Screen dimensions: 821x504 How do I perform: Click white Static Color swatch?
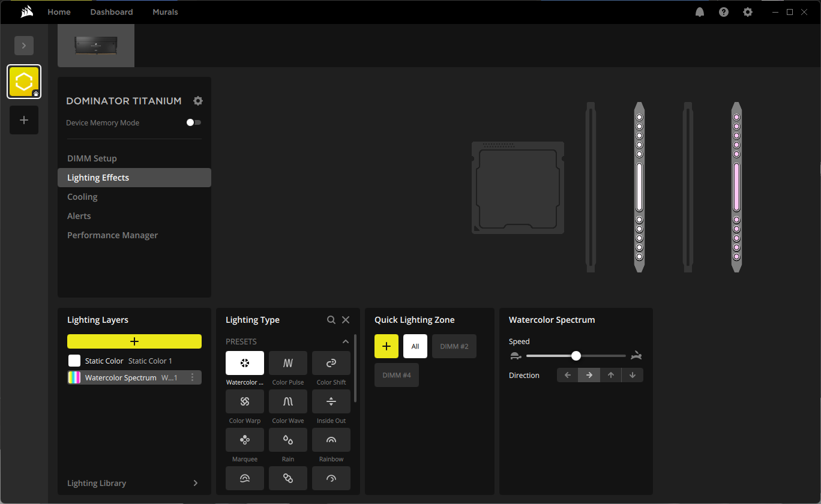(74, 361)
